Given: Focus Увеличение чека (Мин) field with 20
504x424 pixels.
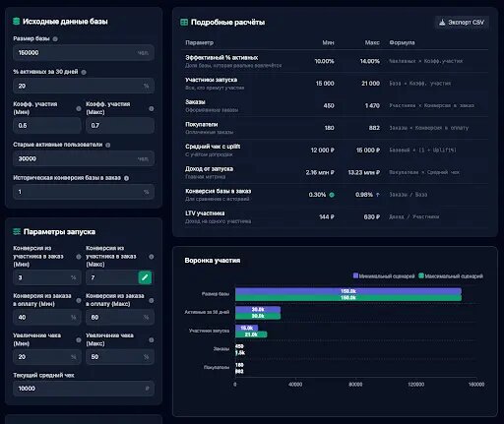Looking at the screenshot, I should [47, 357].
